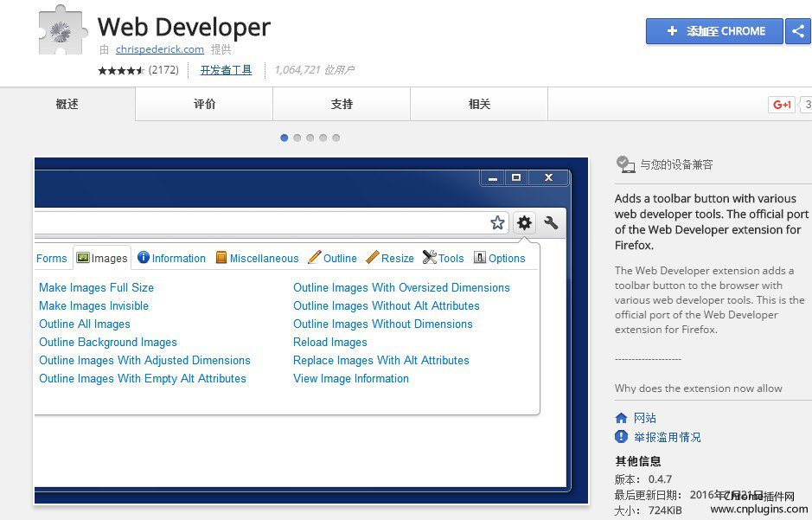Select the first carousel dot
This screenshot has width=812, height=520.
[x=284, y=138]
